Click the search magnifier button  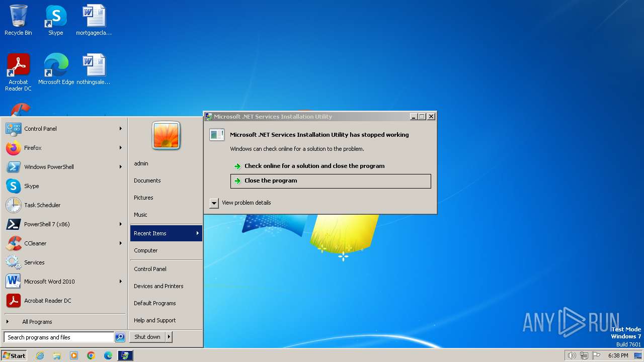120,337
